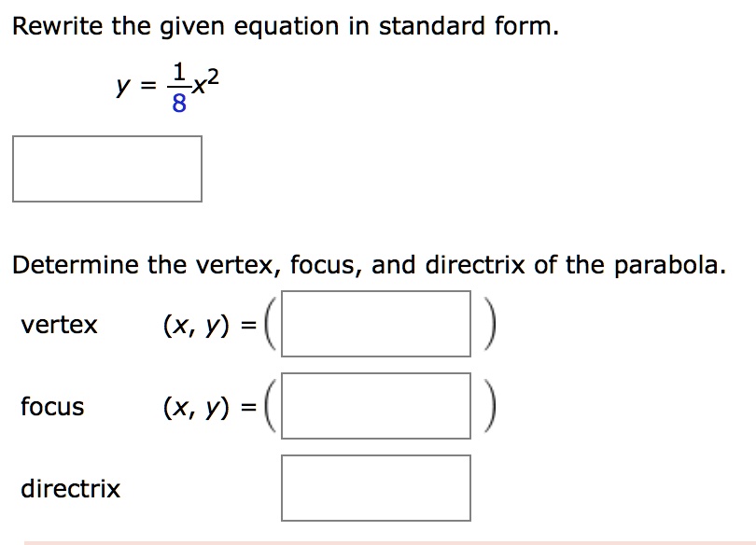Select the (x, y) label beside vertex
Image resolution: width=756 pixels, height=545 pixels.
click(x=198, y=325)
